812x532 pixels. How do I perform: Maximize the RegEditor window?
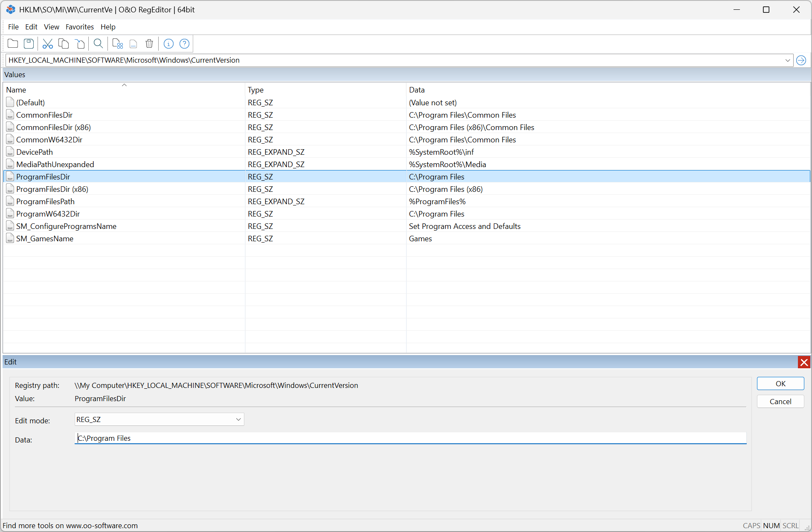pyautogui.click(x=766, y=9)
